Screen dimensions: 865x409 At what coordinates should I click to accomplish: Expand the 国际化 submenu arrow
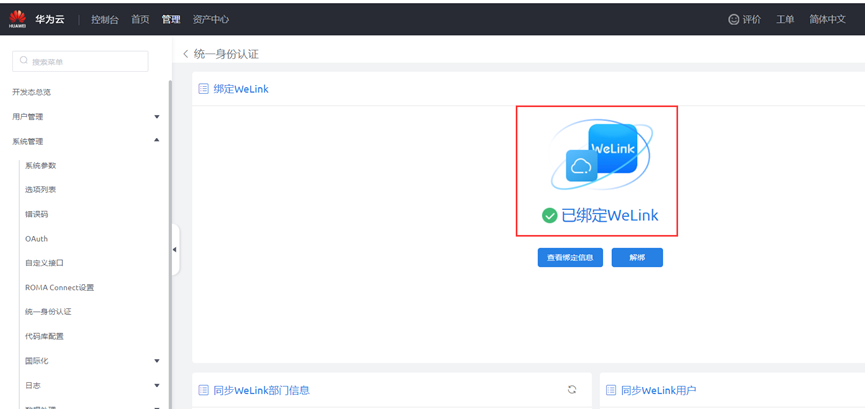point(157,361)
